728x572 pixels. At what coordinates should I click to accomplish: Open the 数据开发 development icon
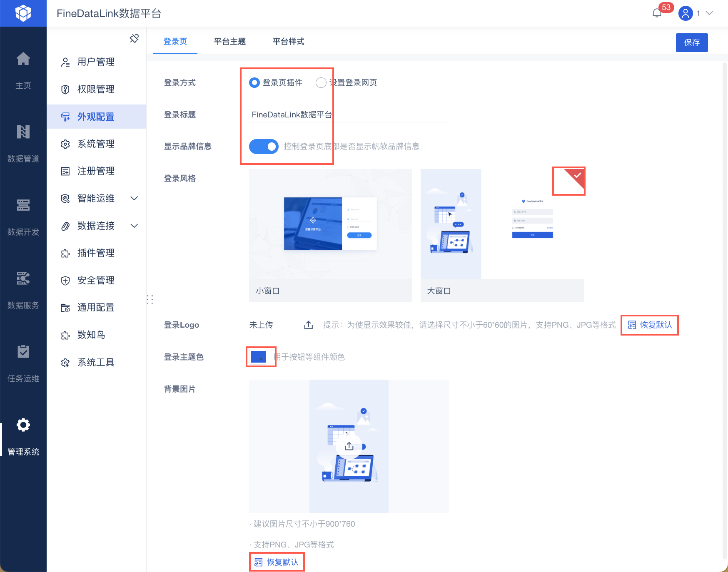(23, 205)
